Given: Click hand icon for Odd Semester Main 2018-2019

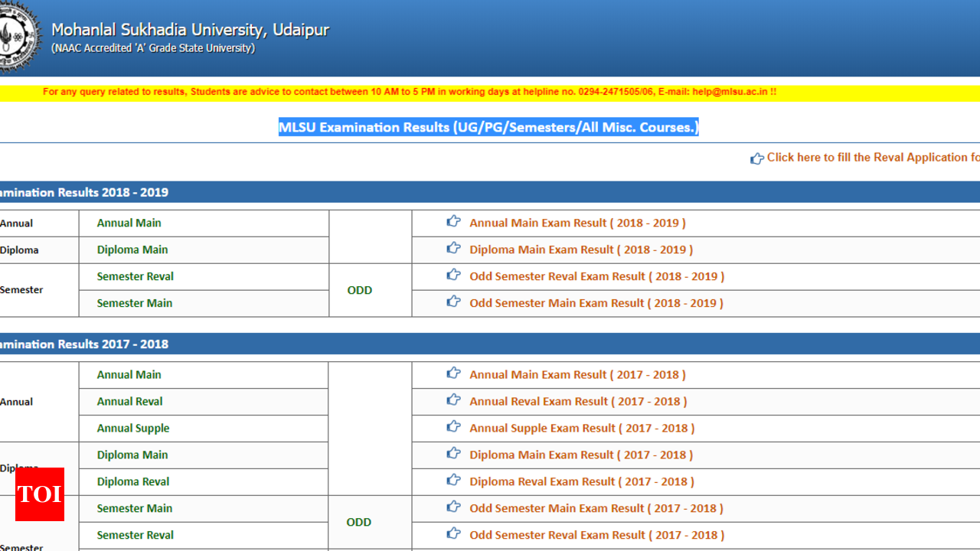Looking at the screenshot, I should tap(454, 302).
